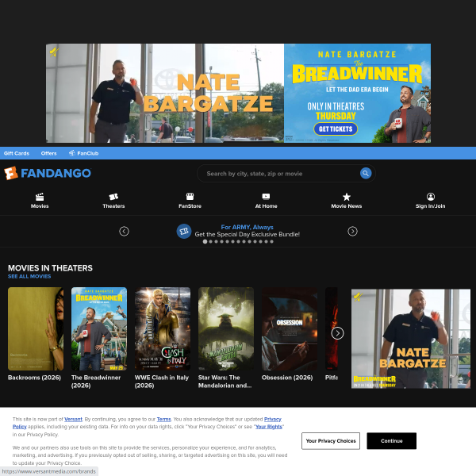Unmute the top banner ad video
The width and height of the screenshot is (476, 476).
pos(54,52)
